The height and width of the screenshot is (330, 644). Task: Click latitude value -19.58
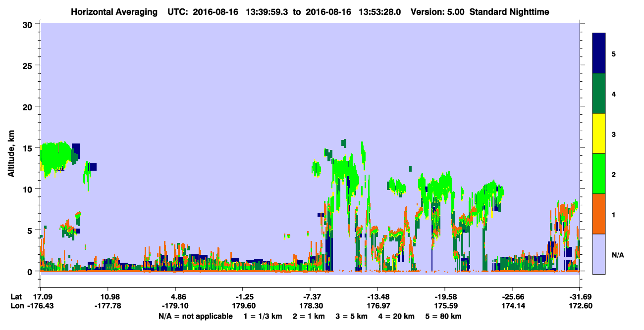coord(445,297)
